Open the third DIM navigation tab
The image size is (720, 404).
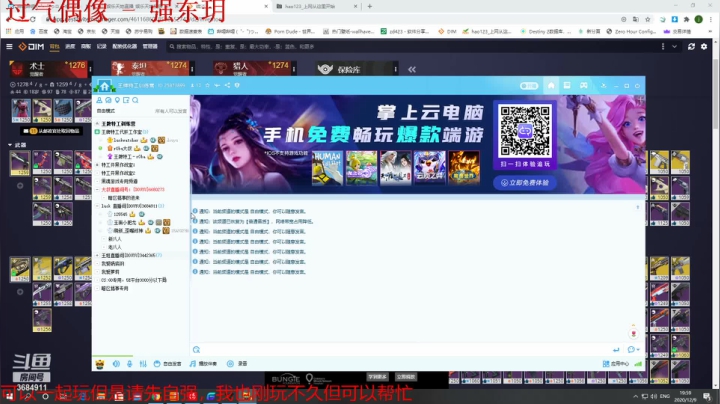pos(86,46)
